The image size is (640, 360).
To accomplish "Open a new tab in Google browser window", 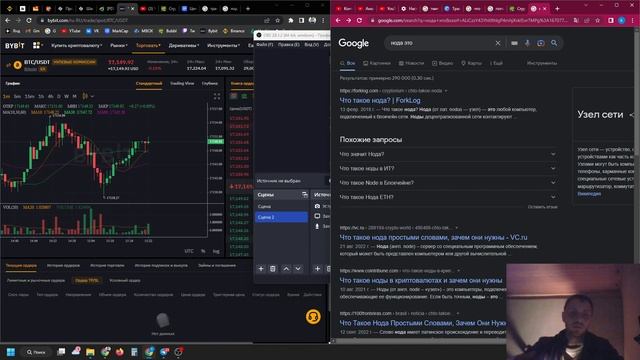I will click(557, 9).
